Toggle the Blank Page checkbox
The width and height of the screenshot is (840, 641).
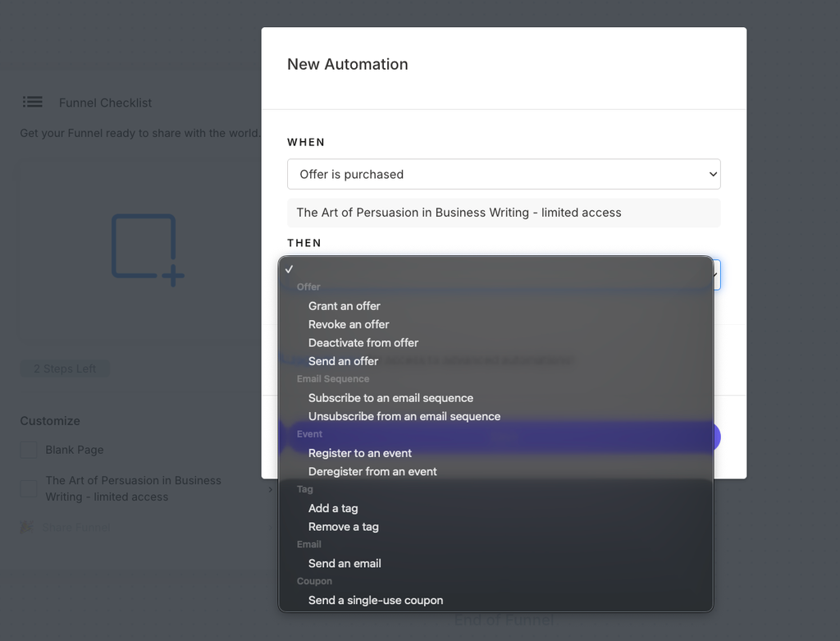tap(29, 450)
